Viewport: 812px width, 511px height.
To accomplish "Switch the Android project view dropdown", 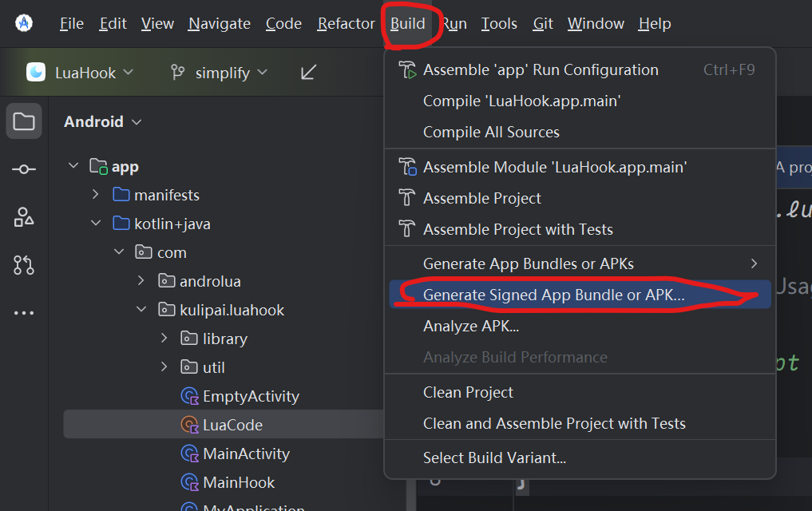I will (x=103, y=122).
